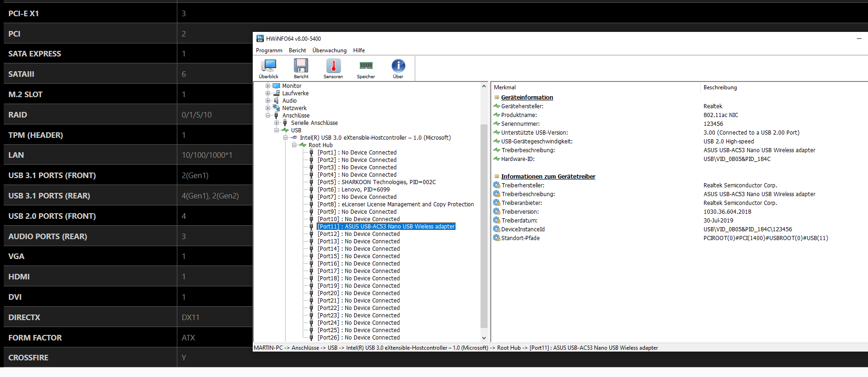Image resolution: width=868 pixels, height=377 pixels.
Task: Select Port11 ASUS USB-AC53 Nano adapter
Action: tap(386, 227)
